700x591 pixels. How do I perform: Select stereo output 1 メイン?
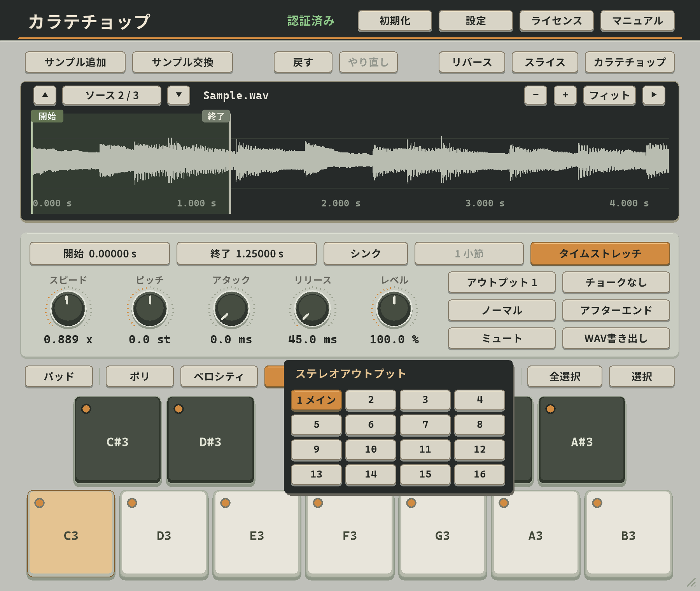[x=316, y=400]
